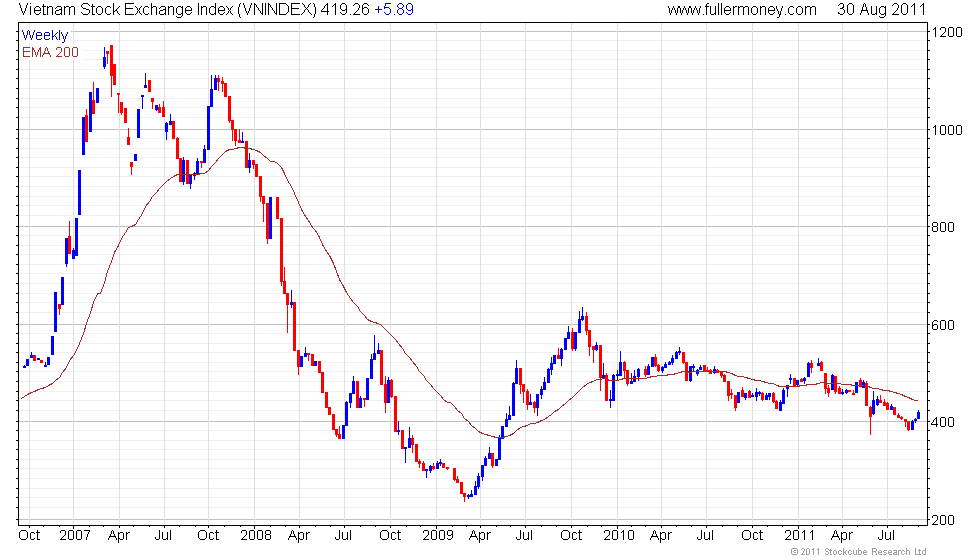Click the index value 419.26
The image size is (980, 560).
(345, 10)
